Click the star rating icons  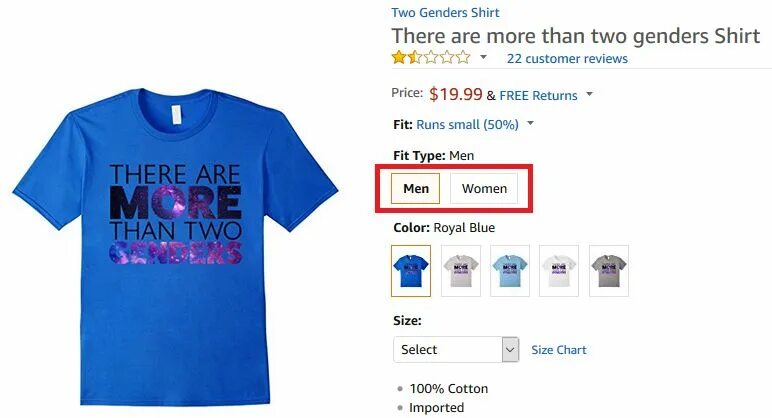click(x=431, y=58)
